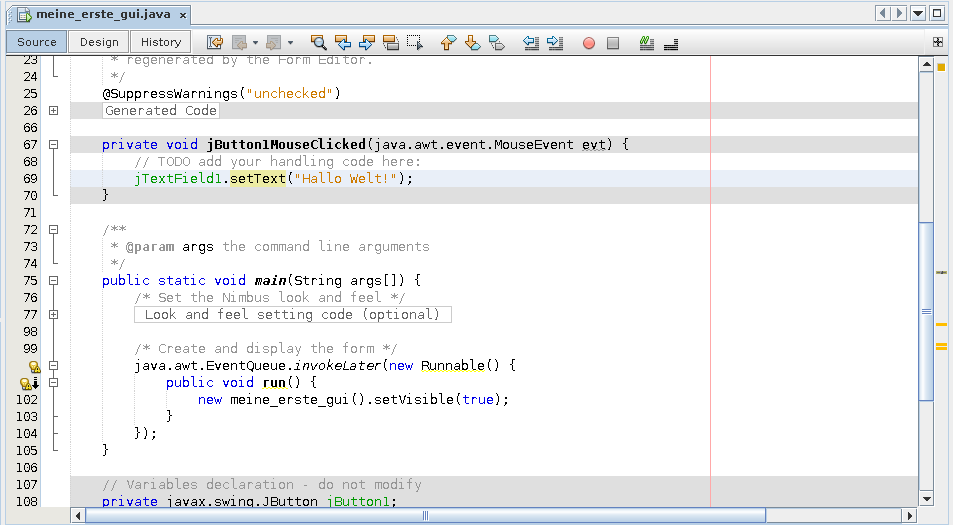Expand Look and feel setting code fold
The image size is (953, 525).
[53, 314]
